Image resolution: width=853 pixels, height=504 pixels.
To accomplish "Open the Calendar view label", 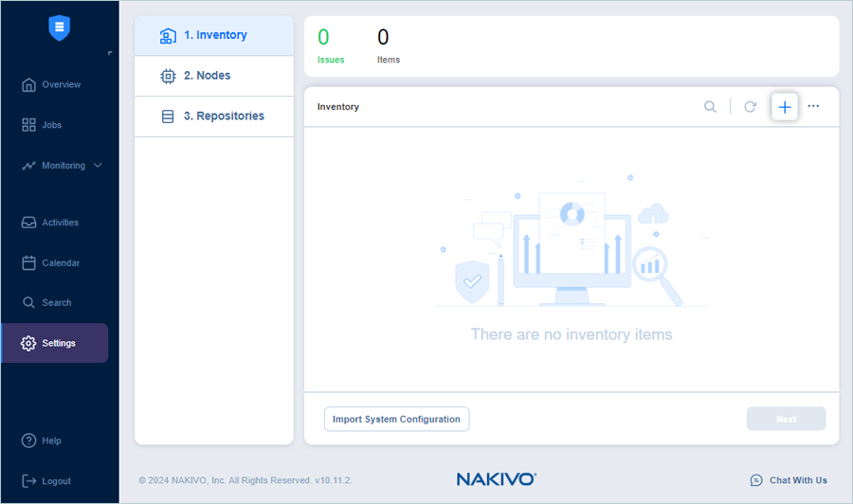I will point(61,262).
